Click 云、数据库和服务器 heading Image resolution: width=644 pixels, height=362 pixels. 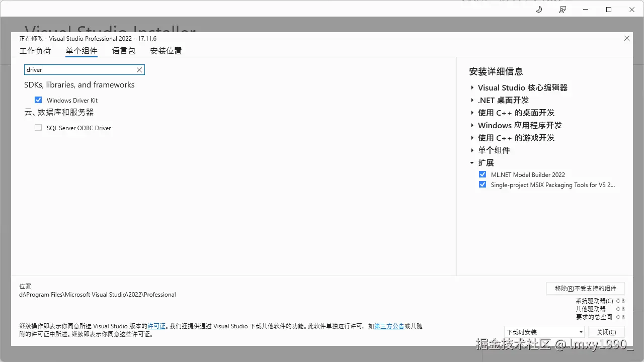pyautogui.click(x=59, y=112)
